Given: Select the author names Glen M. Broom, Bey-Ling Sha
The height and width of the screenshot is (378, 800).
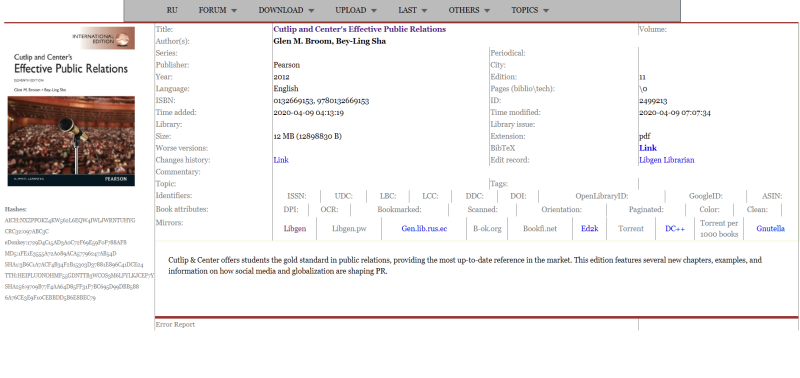Looking at the screenshot, I should [x=330, y=41].
